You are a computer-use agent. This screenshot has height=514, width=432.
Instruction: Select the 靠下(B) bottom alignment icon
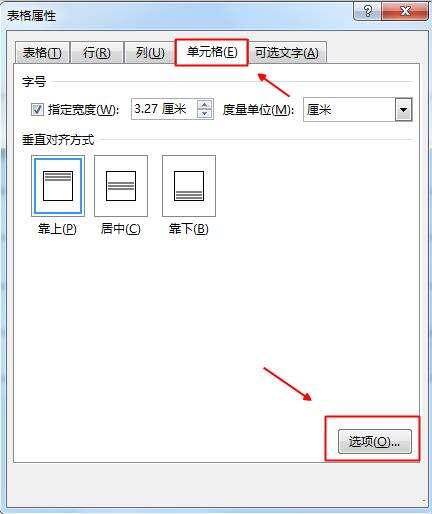point(189,186)
